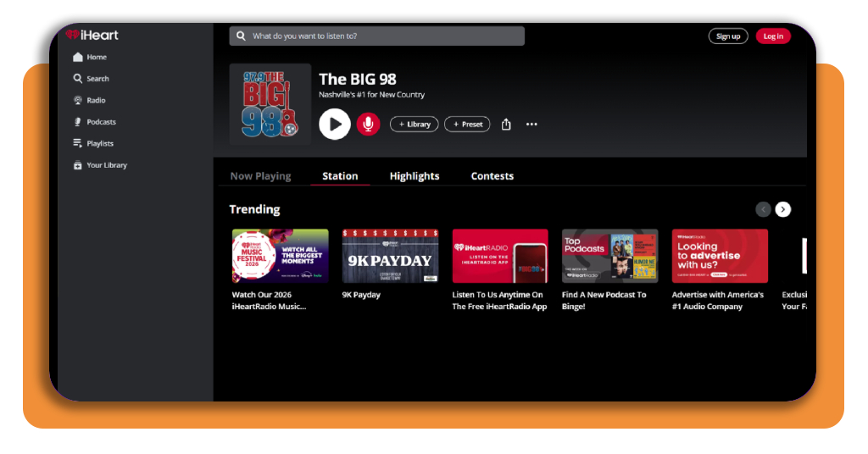Open Your Library
The width and height of the screenshot is (868, 454).
100,165
